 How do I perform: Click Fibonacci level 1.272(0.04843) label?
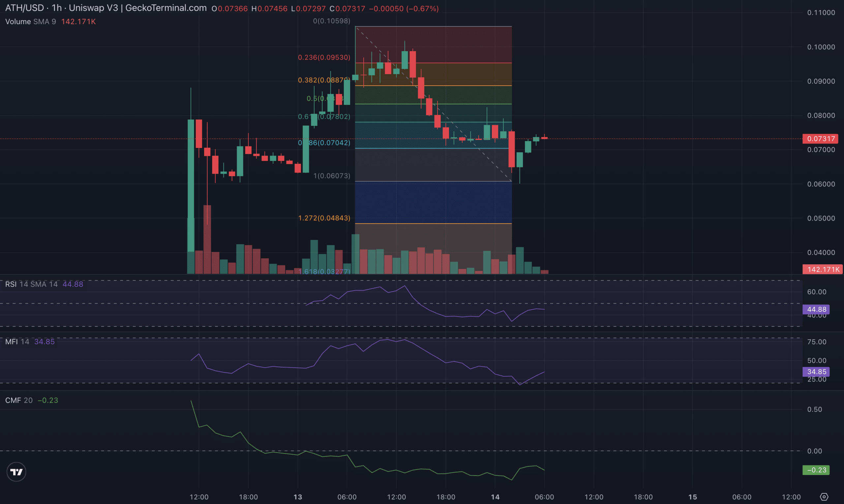pyautogui.click(x=324, y=218)
